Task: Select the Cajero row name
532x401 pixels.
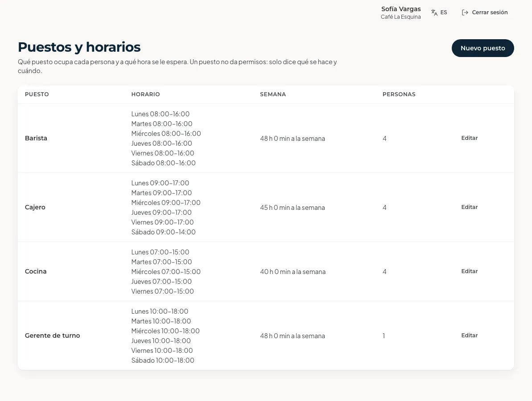Action: 35,208
